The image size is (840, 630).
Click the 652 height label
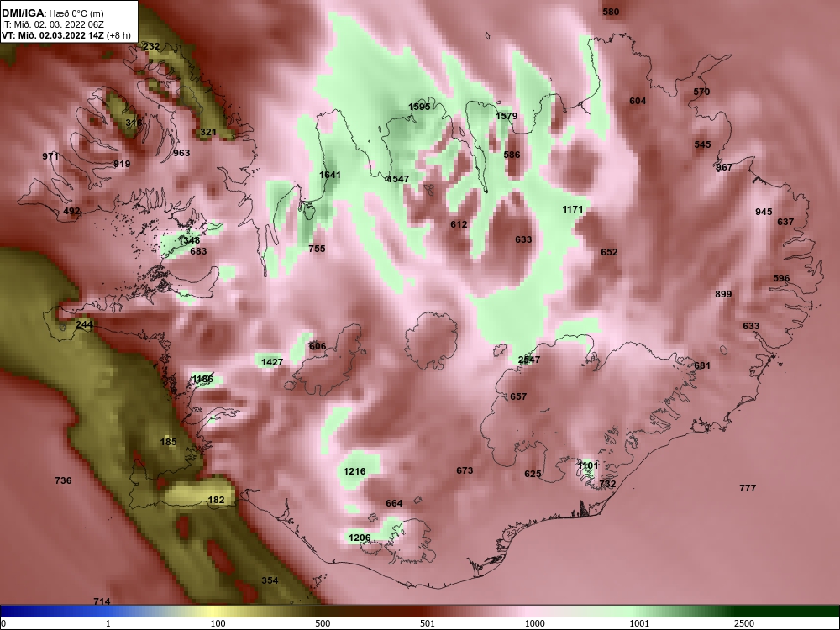coord(608,252)
